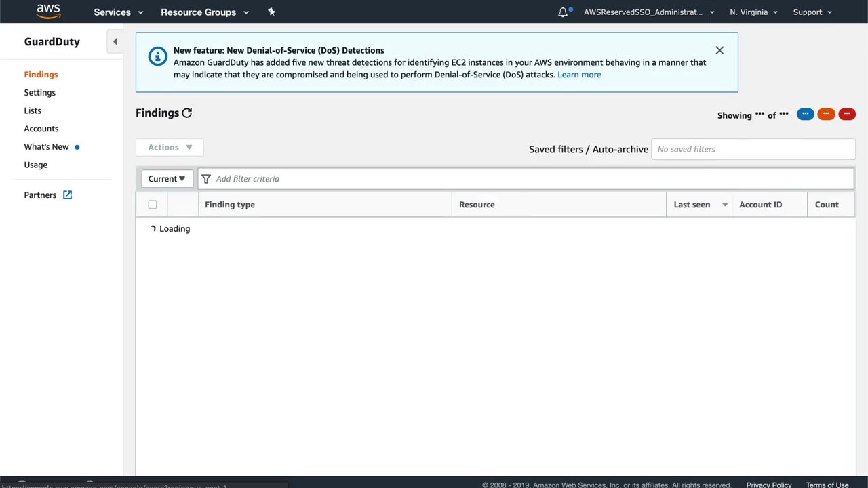Open the Terms of Use link
Viewport: 868px width, 488px height.
click(x=827, y=485)
